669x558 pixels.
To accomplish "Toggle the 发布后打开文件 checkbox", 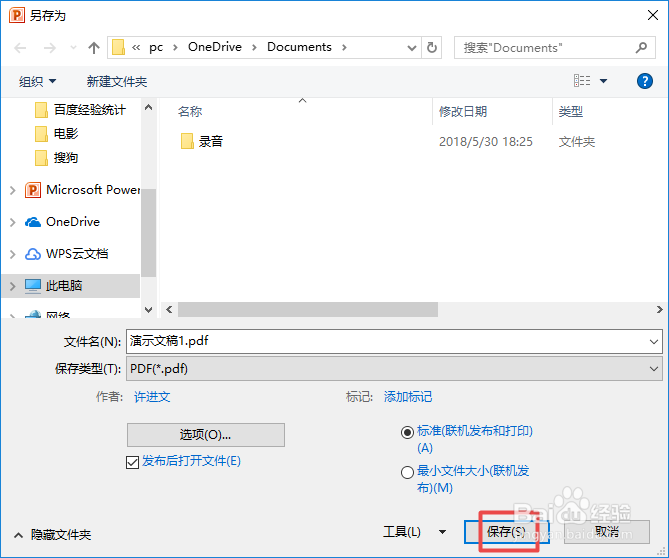I will click(132, 462).
